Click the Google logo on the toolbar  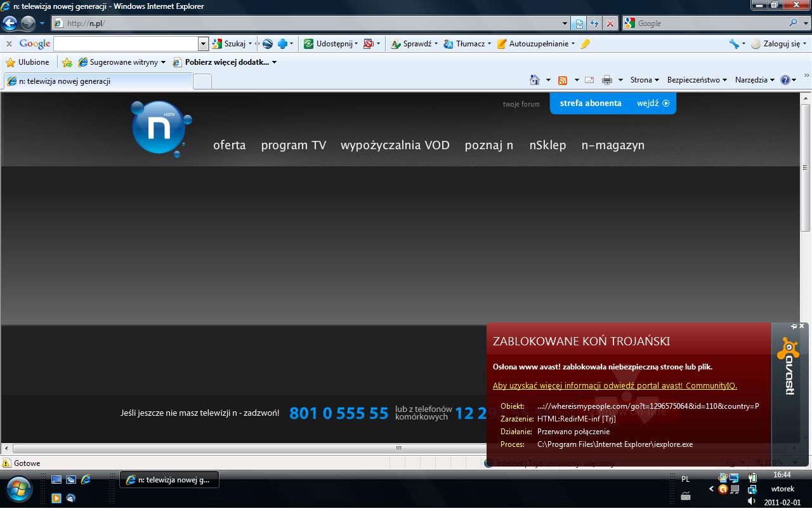[35, 44]
